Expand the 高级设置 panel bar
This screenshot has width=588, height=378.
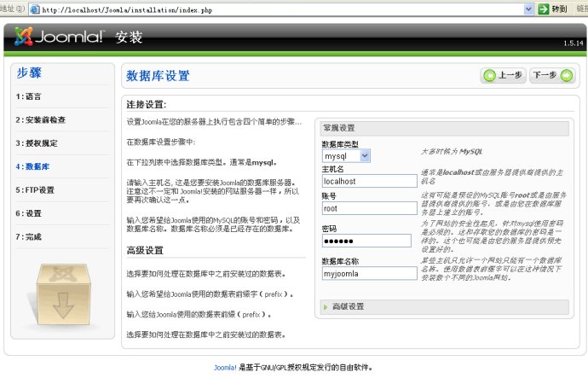445,306
